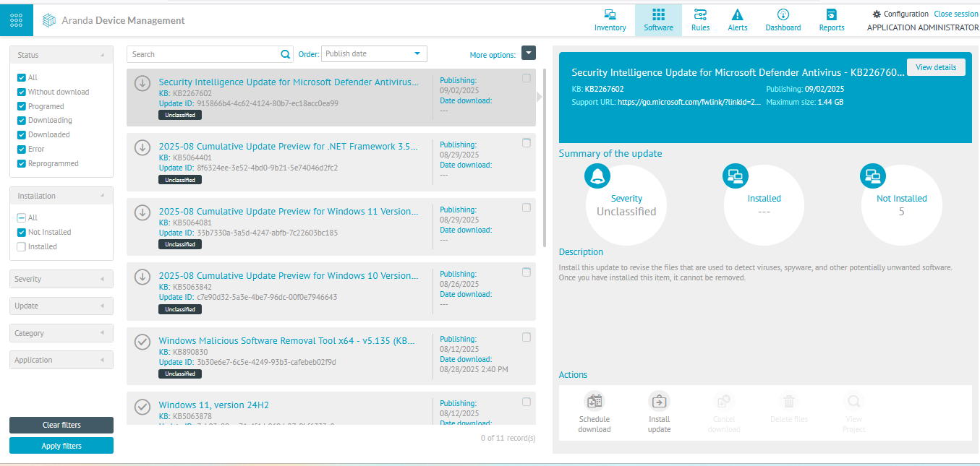Uncheck the Downloaded status filter
980x466 pixels.
point(22,134)
